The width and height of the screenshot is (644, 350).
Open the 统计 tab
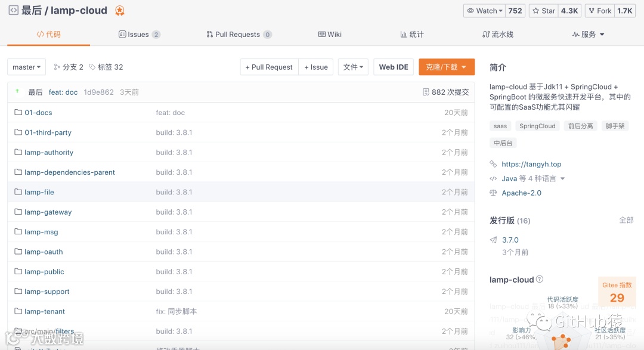coord(412,35)
